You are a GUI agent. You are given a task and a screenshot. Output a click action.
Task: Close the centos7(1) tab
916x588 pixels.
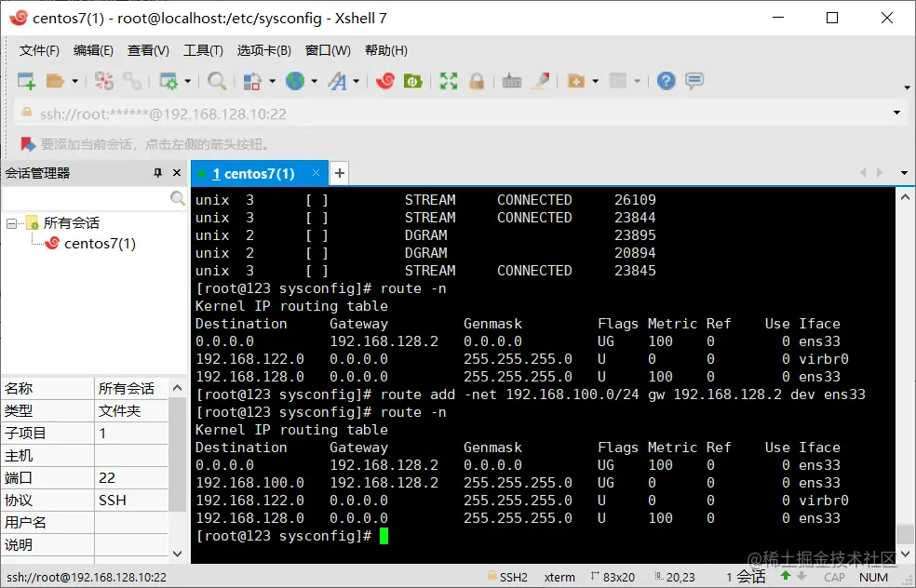(317, 173)
